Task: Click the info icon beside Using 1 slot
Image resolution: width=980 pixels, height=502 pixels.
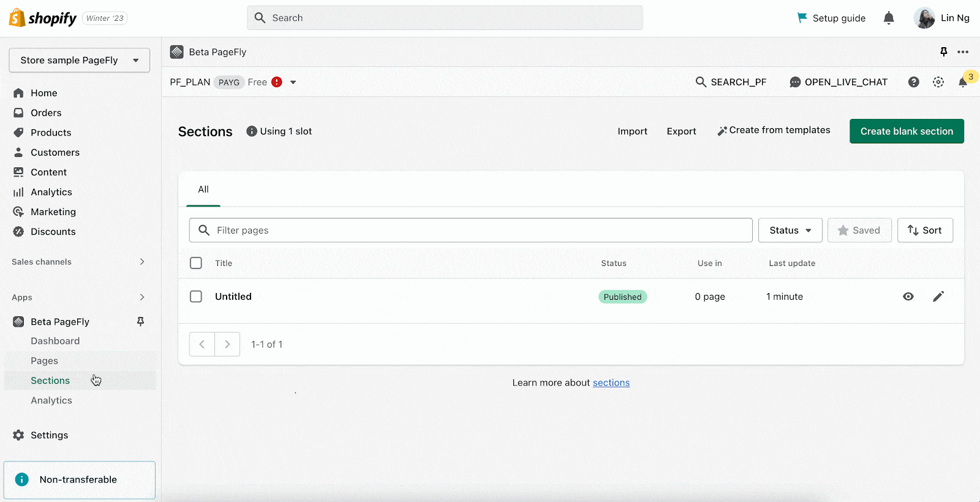Action: point(251,131)
